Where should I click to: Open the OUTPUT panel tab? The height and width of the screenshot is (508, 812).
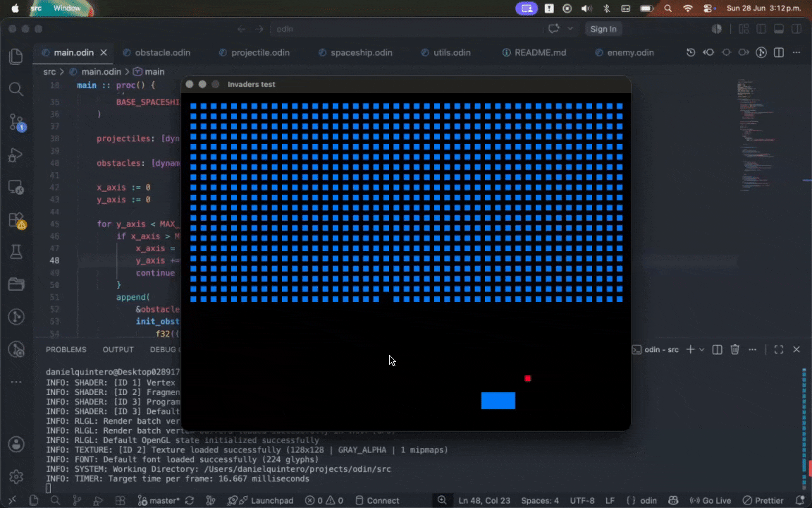coord(118,349)
